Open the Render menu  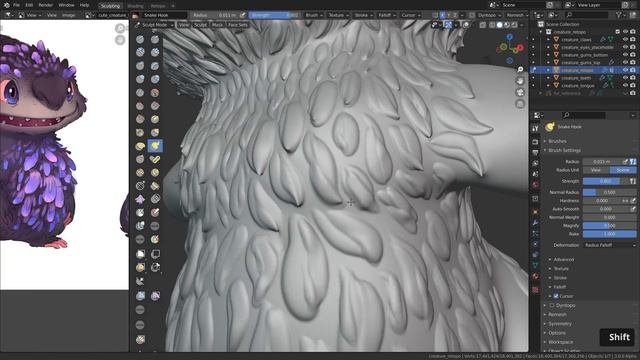45,5
